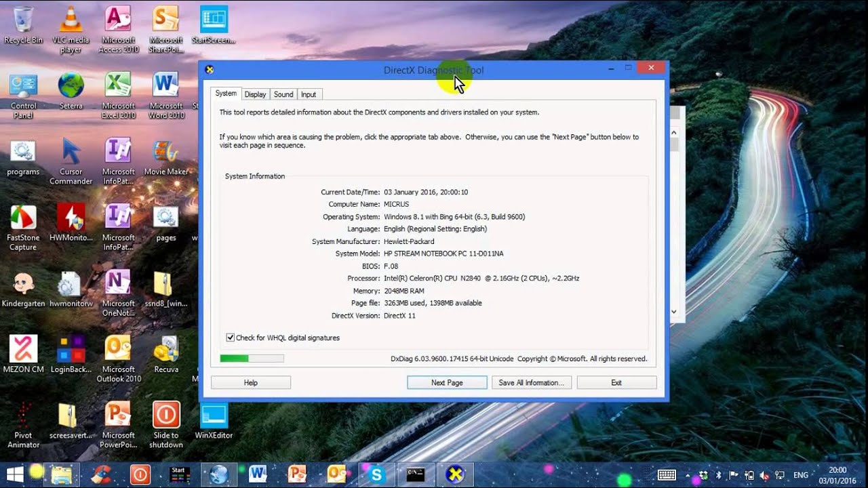Open Start menu tiles taskbar icon
Image resolution: width=868 pixels, height=488 pixels.
pyautogui.click(x=178, y=474)
